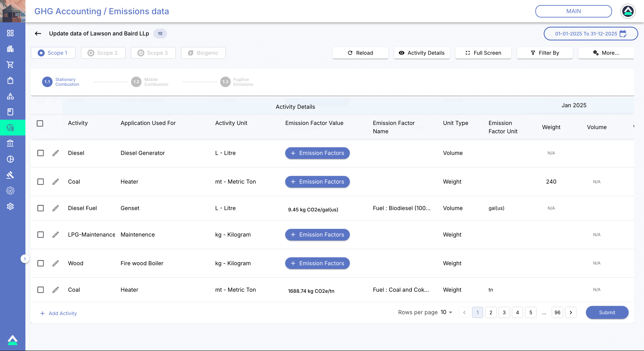Click the user avatar at top right

(628, 11)
